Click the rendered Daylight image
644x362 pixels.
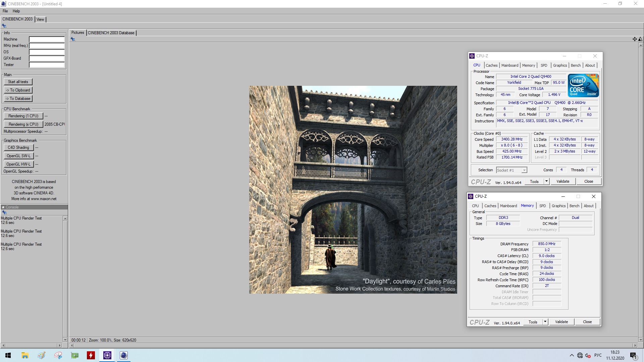(x=353, y=190)
